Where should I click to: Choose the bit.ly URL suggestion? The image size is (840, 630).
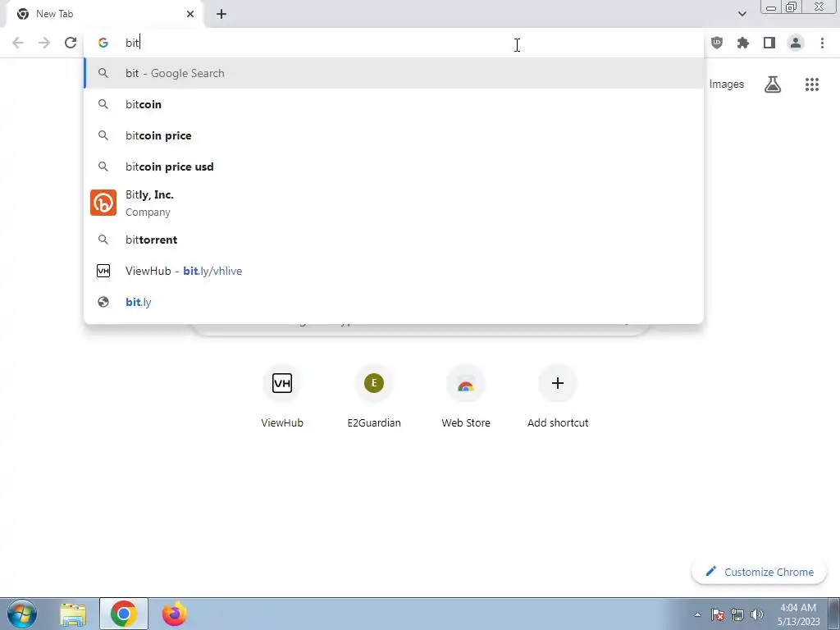pos(394,302)
